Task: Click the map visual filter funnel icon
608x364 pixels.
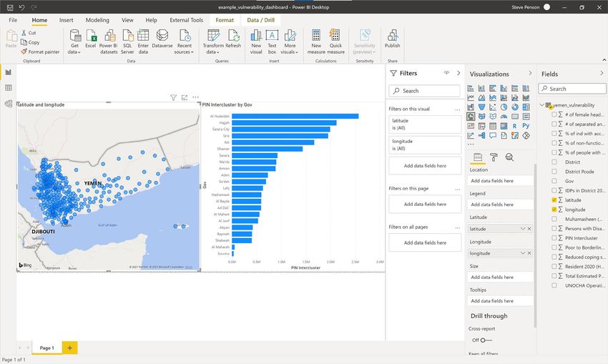Action: coord(173,97)
